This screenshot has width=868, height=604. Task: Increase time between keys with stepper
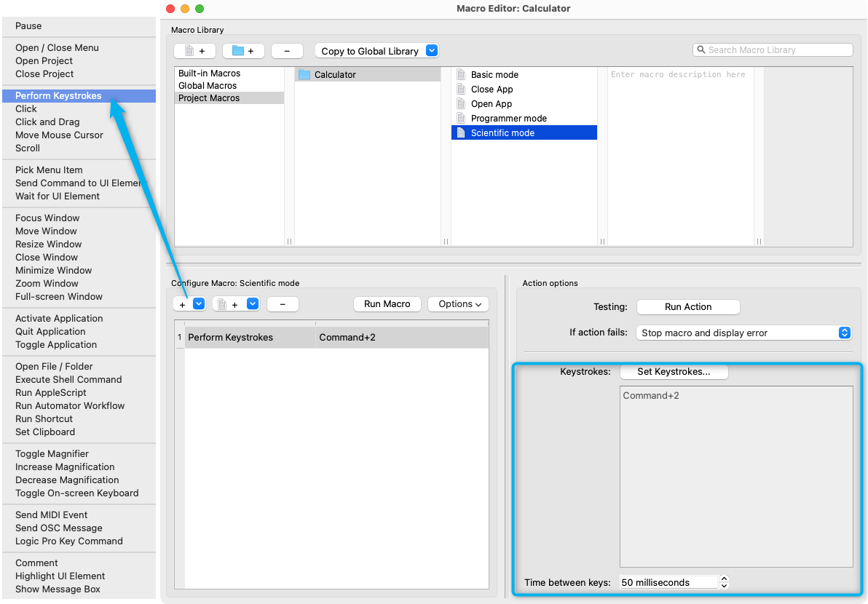coord(724,579)
